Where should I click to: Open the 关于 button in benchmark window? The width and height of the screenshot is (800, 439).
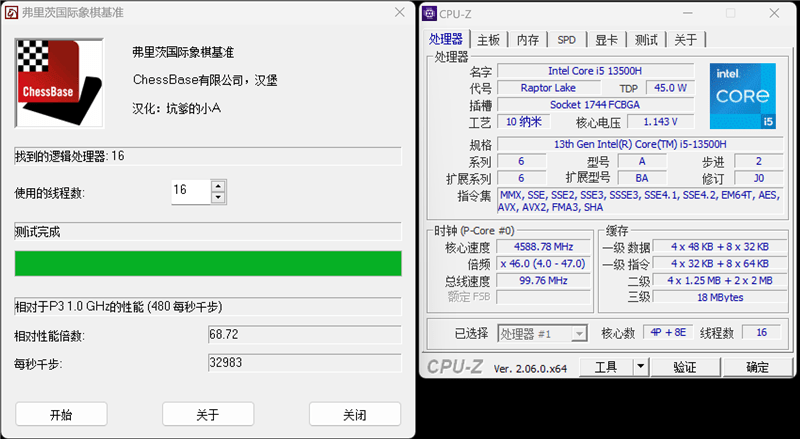click(x=208, y=414)
